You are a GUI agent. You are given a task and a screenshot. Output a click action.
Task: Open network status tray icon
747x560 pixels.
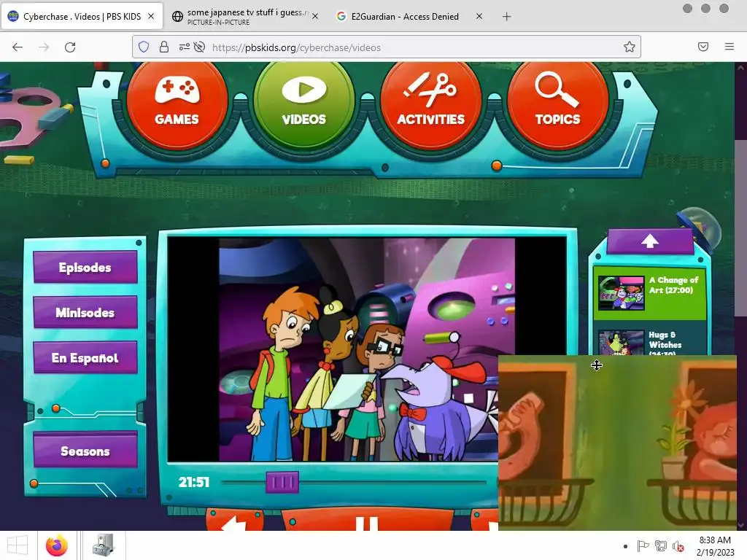click(661, 546)
